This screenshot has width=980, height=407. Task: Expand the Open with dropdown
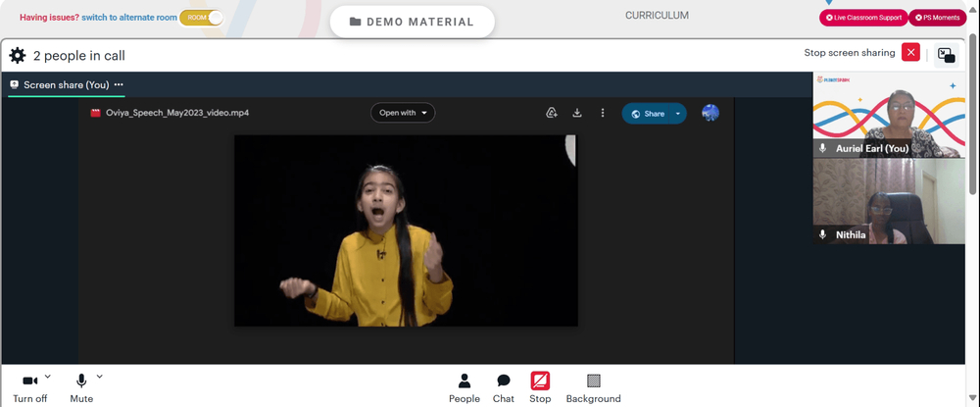point(403,113)
